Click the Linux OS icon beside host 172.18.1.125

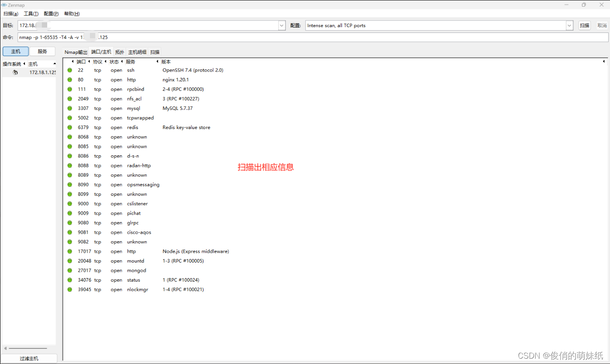click(15, 72)
